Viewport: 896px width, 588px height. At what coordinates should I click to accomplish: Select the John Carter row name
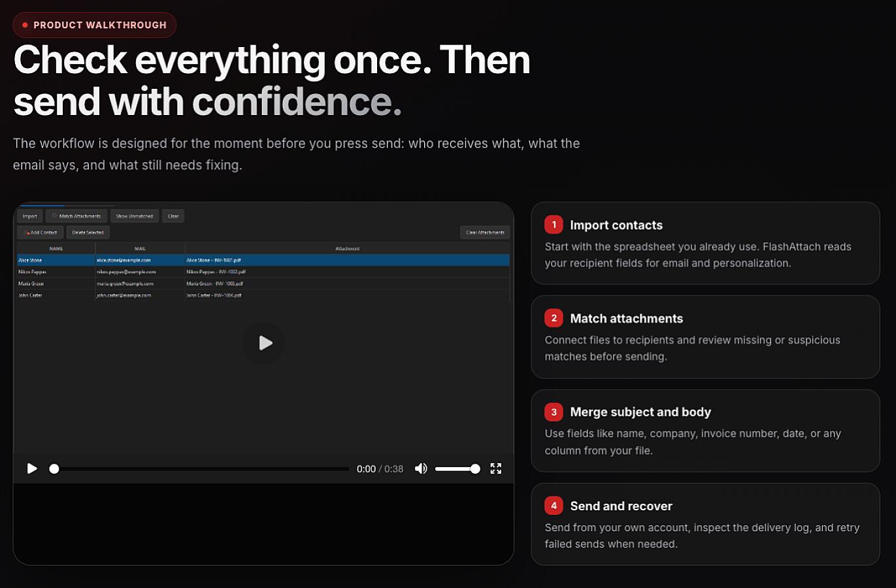click(x=30, y=295)
